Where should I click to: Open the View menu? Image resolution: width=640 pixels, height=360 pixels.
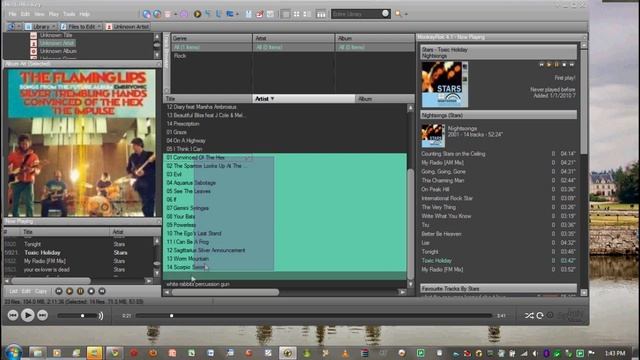(39, 14)
